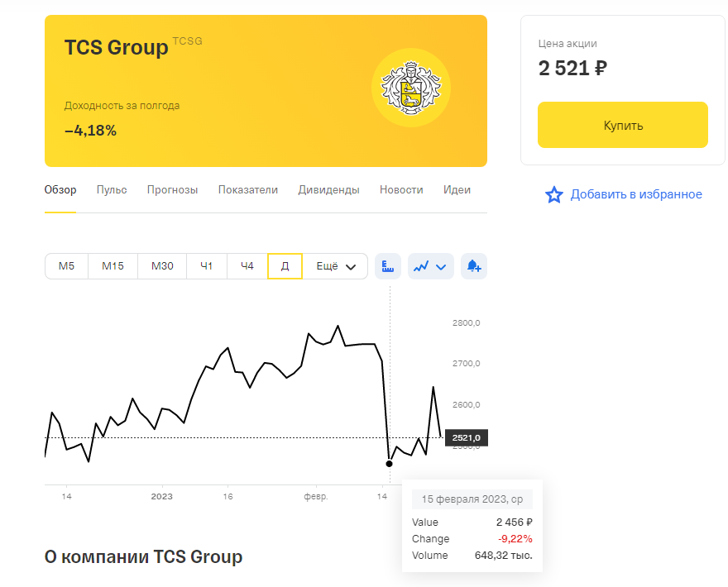Image resolution: width=728 pixels, height=587 pixels.
Task: Select the M5 timeframe
Action: click(66, 266)
